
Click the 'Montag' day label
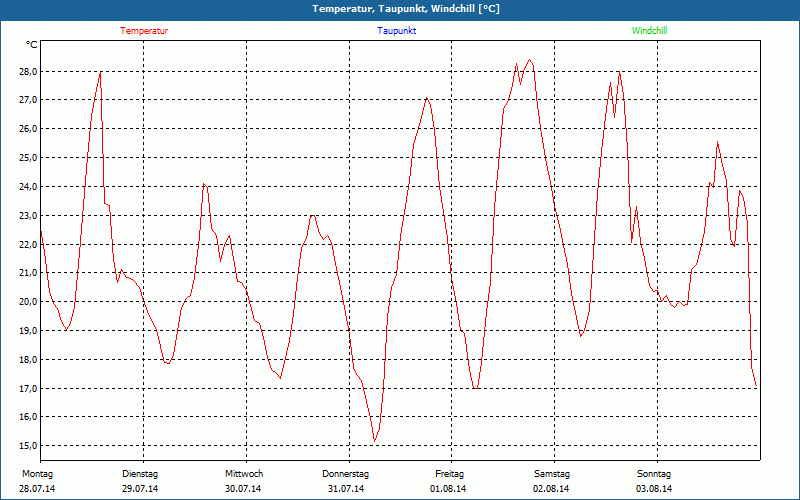pos(37,474)
